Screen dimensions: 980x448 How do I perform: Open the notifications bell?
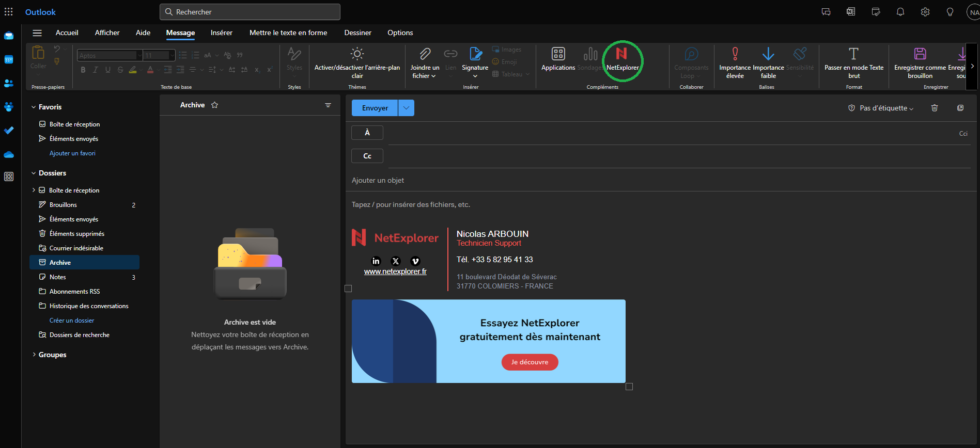[900, 12]
